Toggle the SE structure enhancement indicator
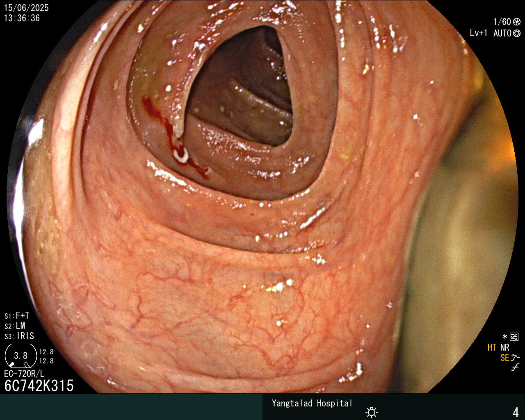This screenshot has height=420, width=525. pos(505,358)
